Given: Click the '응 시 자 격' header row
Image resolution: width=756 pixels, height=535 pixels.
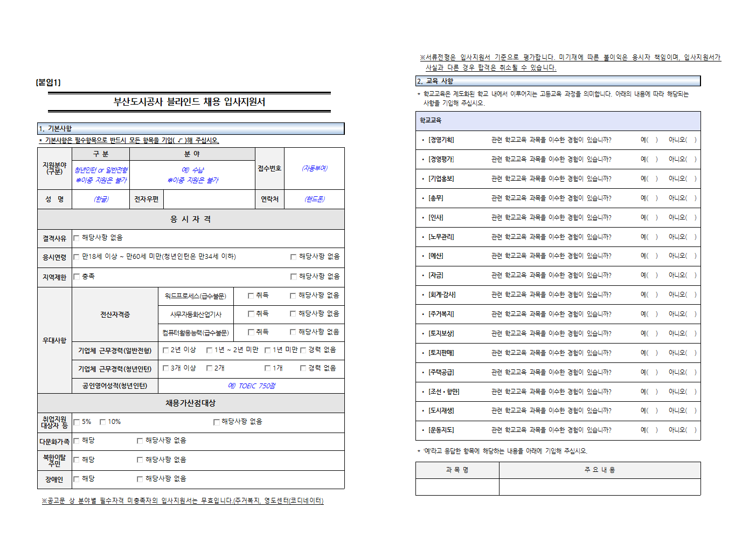Looking at the screenshot, I should click(191, 219).
